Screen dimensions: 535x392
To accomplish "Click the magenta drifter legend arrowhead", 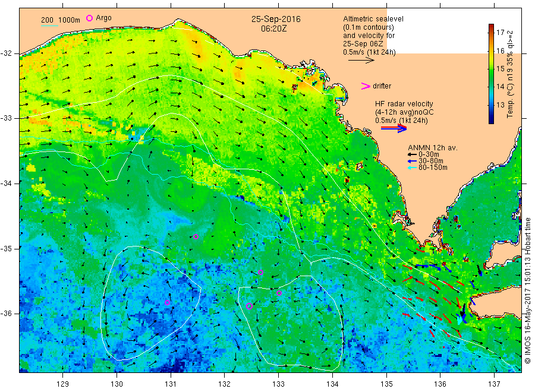I will point(366,86).
